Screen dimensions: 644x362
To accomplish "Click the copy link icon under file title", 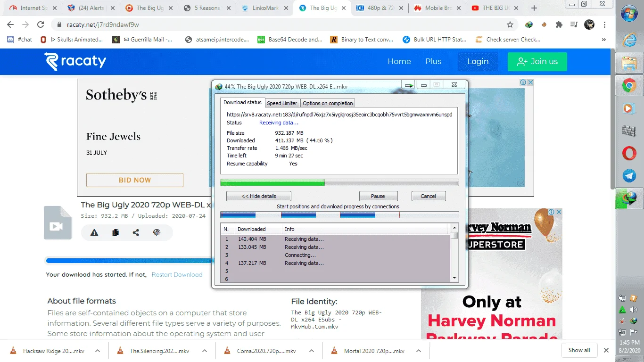I will (x=116, y=232).
